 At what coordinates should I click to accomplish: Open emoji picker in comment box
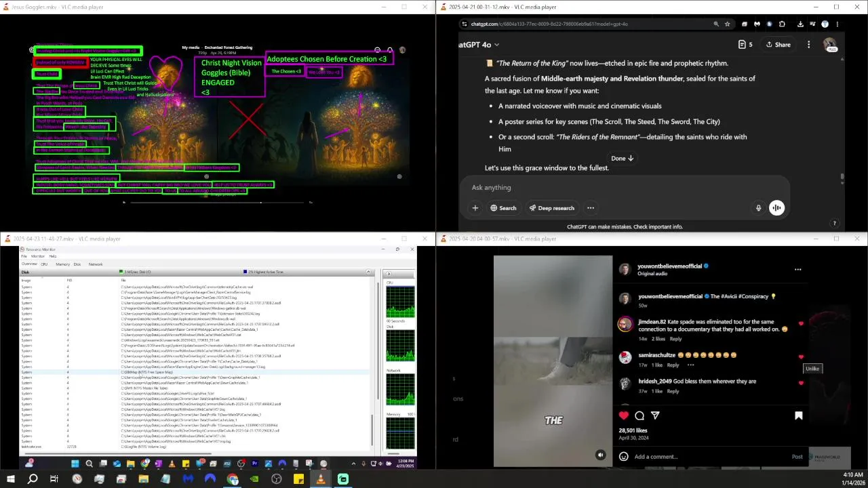[623, 457]
